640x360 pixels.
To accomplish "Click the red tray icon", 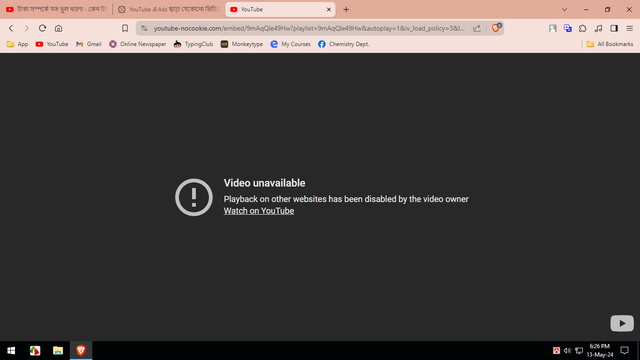I will (x=556, y=351).
